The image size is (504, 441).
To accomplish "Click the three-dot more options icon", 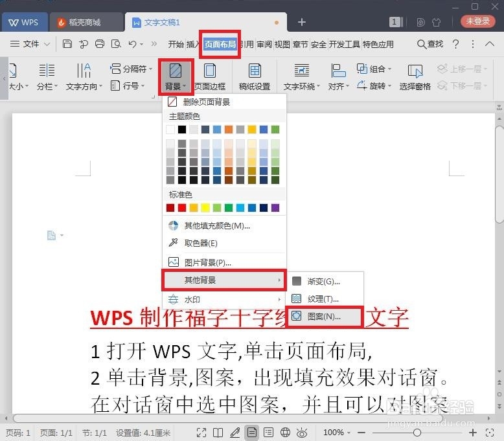I will tap(472, 43).
